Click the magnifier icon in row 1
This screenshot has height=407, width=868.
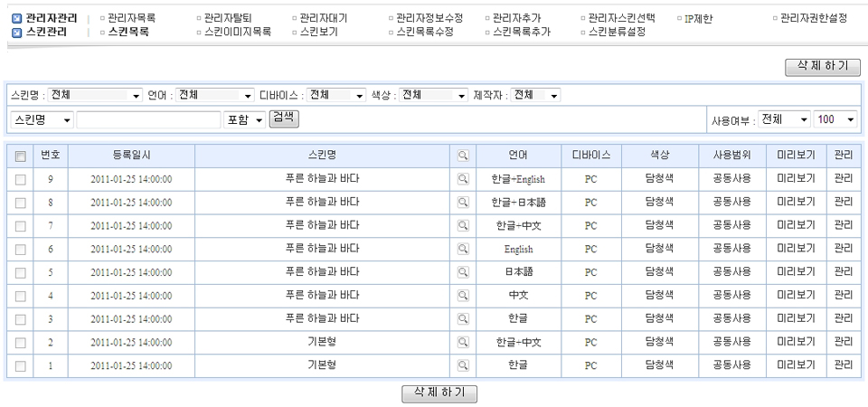coord(463,365)
